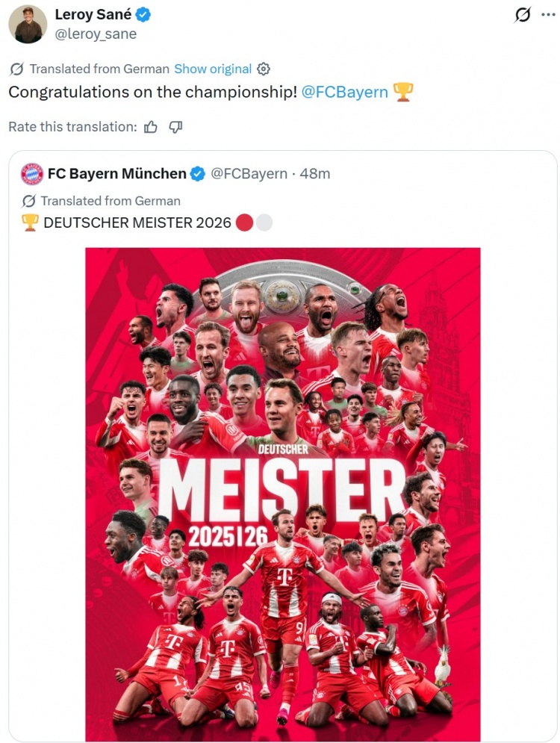The height and width of the screenshot is (743, 560).
Task: Click FC Bayern München's verified badge
Action: (x=198, y=174)
